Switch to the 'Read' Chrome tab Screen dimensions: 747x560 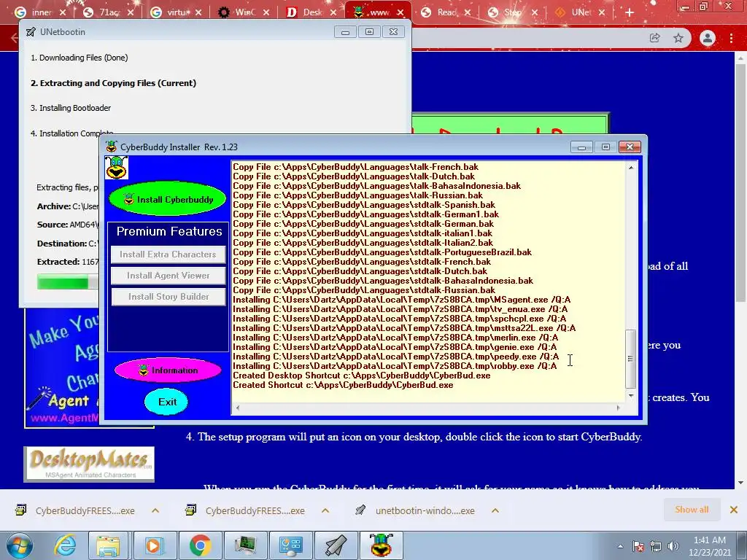pos(445,12)
